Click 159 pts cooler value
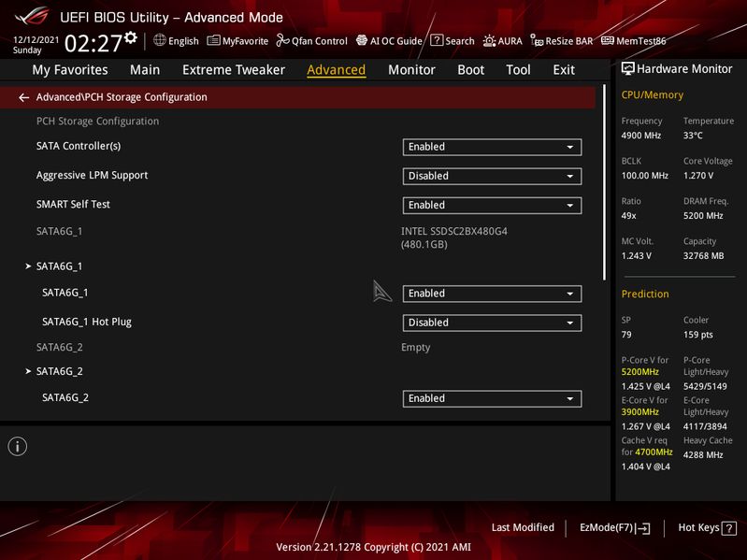Viewport: 747px width, 560px height. coord(698,335)
